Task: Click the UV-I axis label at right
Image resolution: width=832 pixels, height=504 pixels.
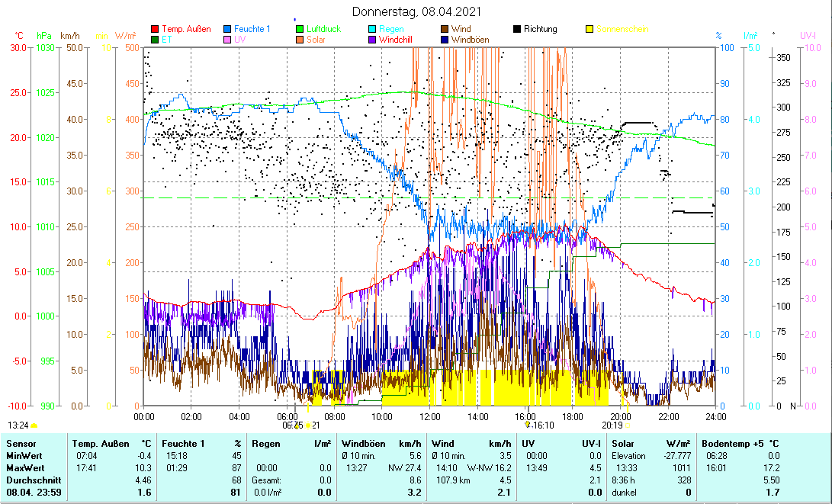Action: 808,36
